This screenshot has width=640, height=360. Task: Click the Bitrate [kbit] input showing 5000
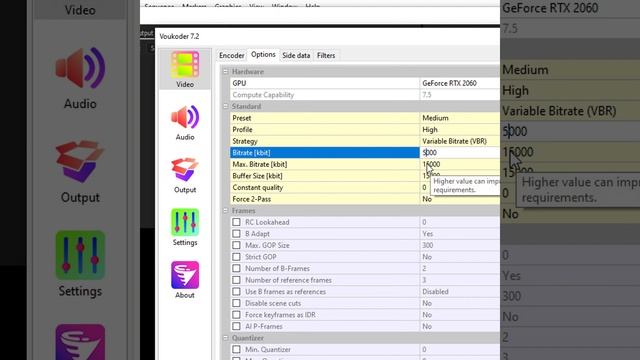click(x=460, y=152)
